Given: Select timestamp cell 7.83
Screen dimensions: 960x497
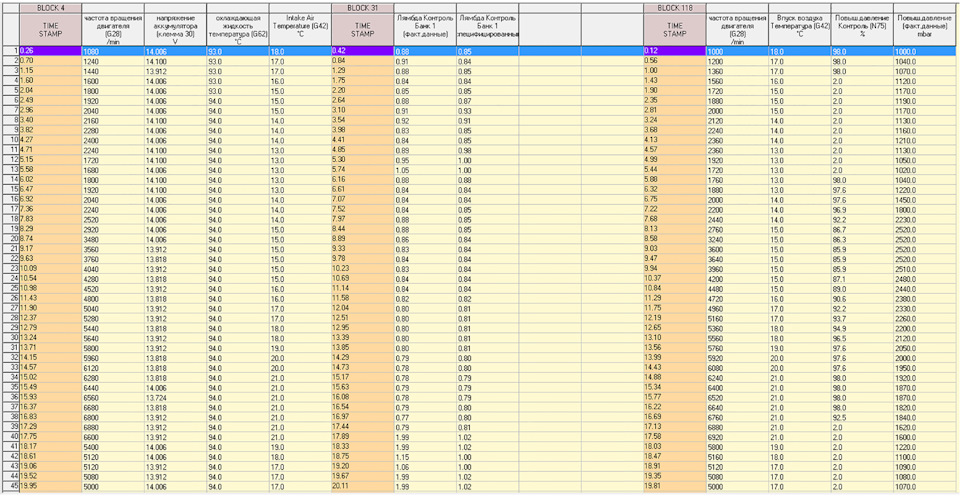Looking at the screenshot, I should click(x=51, y=219).
